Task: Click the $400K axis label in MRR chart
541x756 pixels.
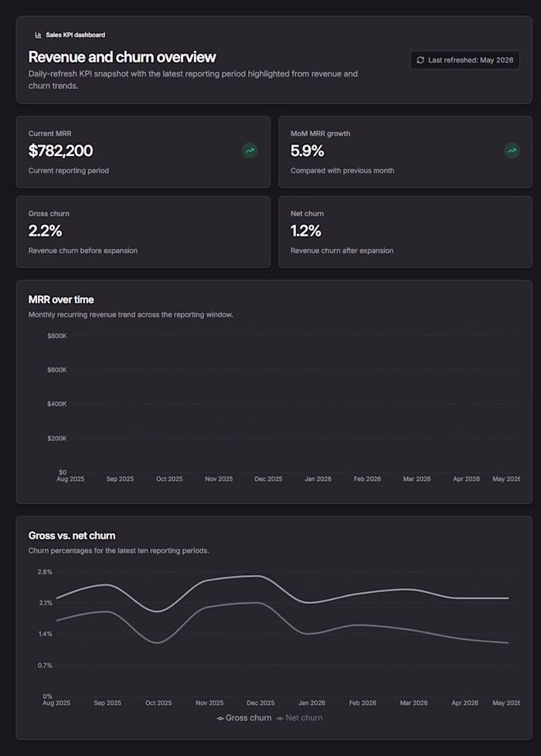Action: [x=57, y=404]
